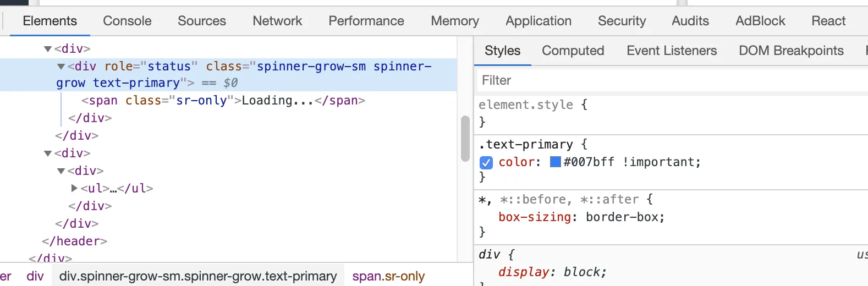Collapse the div above the spinner-grow div
868x286 pixels.
point(48,49)
